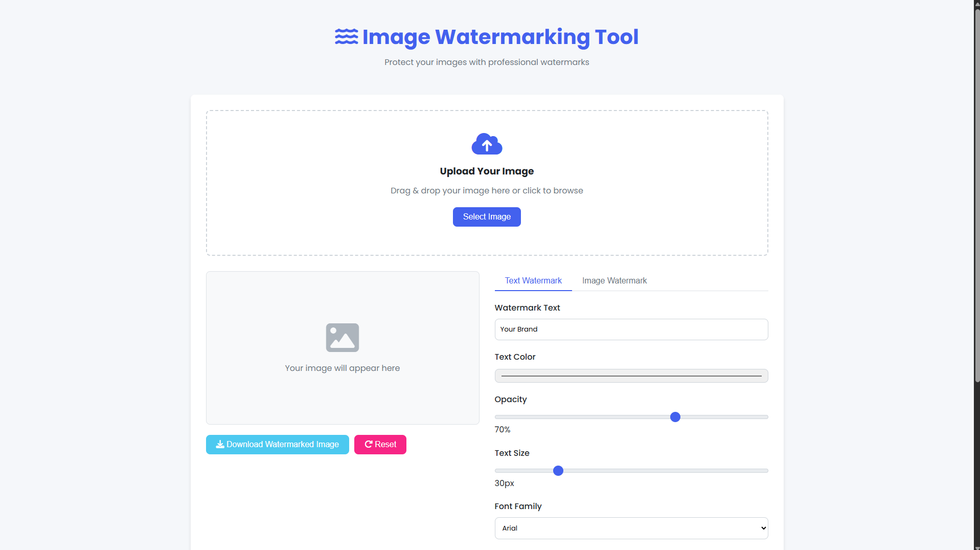The height and width of the screenshot is (550, 980).
Task: Click the image placeholder icon in preview
Action: pyautogui.click(x=343, y=338)
